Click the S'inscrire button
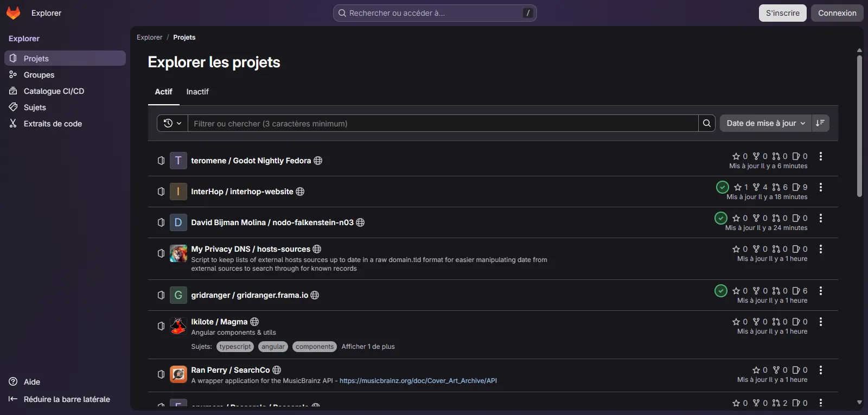The width and height of the screenshot is (868, 415). [x=782, y=13]
